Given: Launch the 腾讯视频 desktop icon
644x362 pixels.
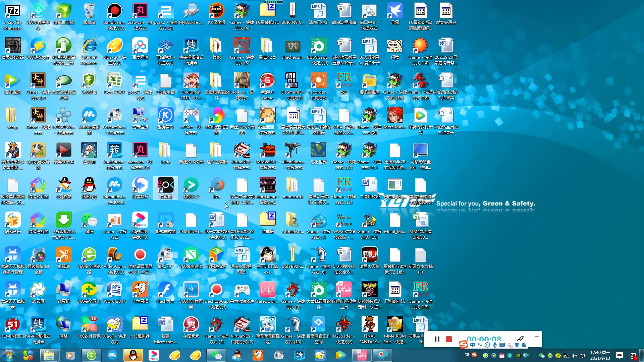Looking at the screenshot, I should tap(12, 83).
